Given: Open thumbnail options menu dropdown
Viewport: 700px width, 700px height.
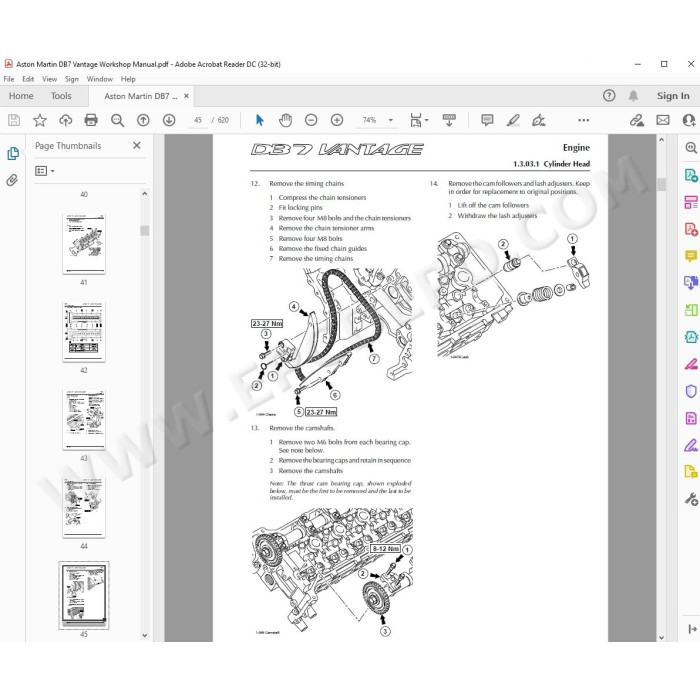Looking at the screenshot, I should point(45,171).
